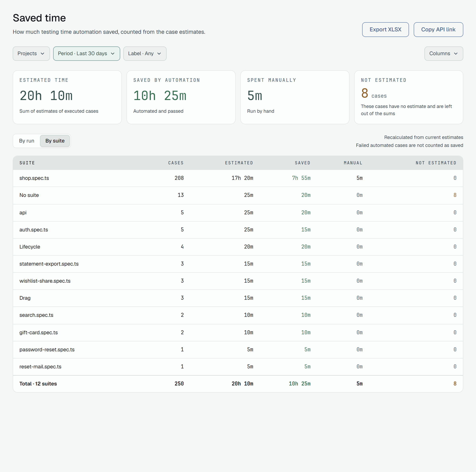This screenshot has width=476, height=472.
Task: Click the Drag suite name
Action: [25, 298]
